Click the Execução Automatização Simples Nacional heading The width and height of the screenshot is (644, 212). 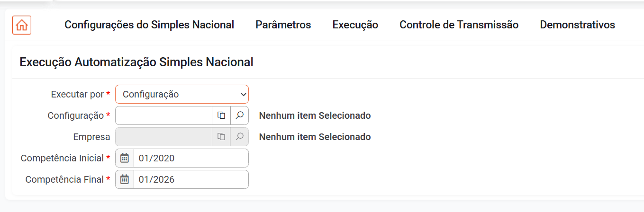click(136, 62)
